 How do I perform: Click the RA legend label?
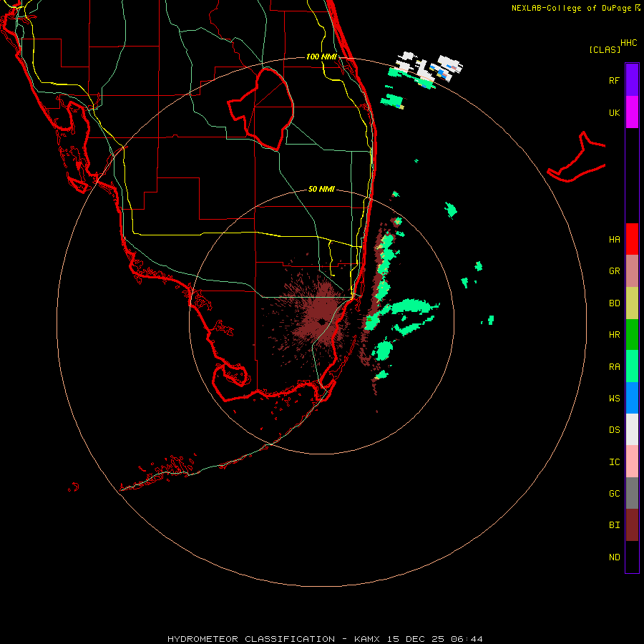point(614,367)
